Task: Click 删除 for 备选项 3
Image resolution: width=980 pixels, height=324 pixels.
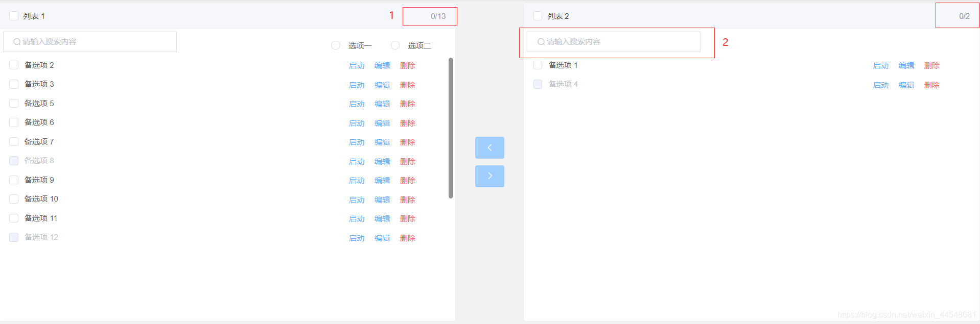Action: 408,85
